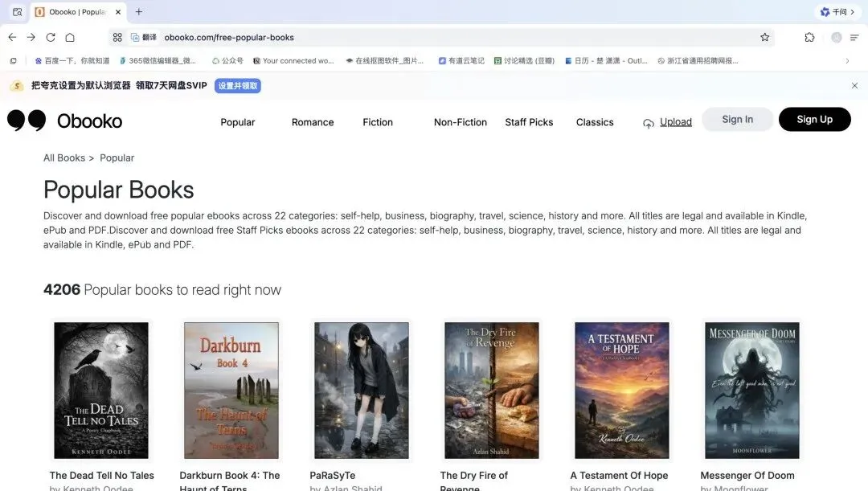The width and height of the screenshot is (868, 491).
Task: Go back using the browser back arrow
Action: coord(12,37)
